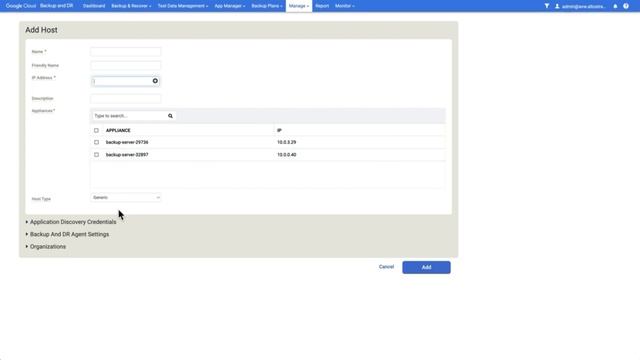Select the backup-server-32897 appliance name

click(127, 155)
